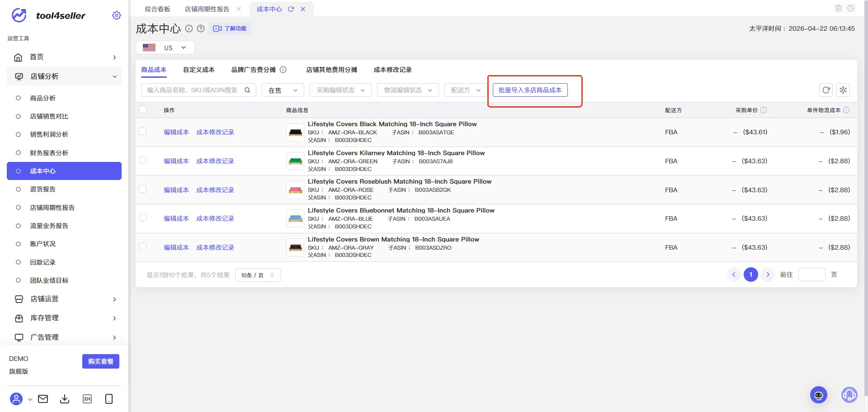The width and height of the screenshot is (868, 412).
Task: Click the search magnifier icon
Action: [247, 90]
